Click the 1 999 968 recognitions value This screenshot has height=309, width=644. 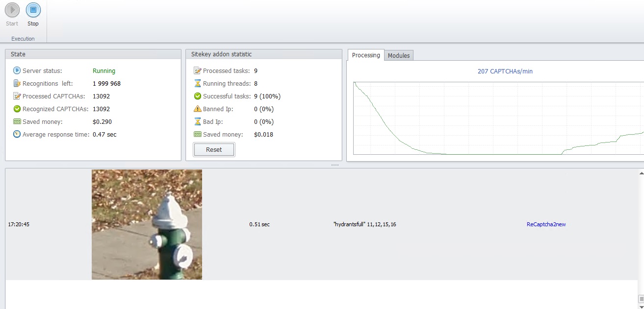coord(106,84)
